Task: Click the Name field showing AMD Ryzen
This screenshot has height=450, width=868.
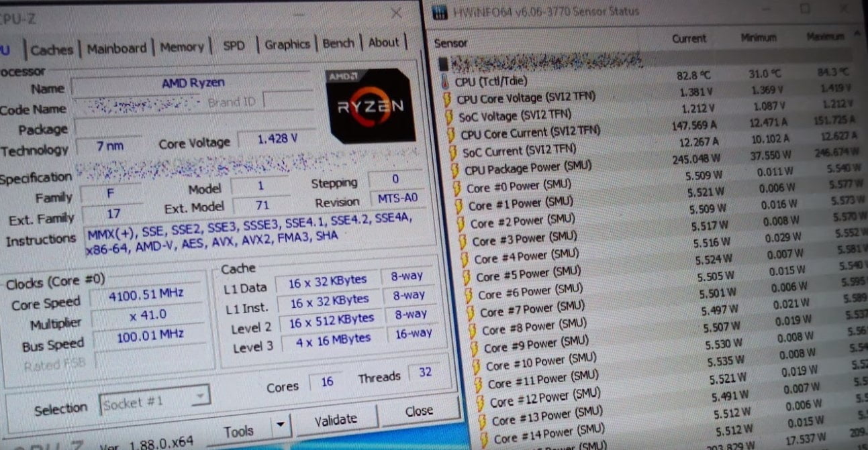Action: coord(193,84)
